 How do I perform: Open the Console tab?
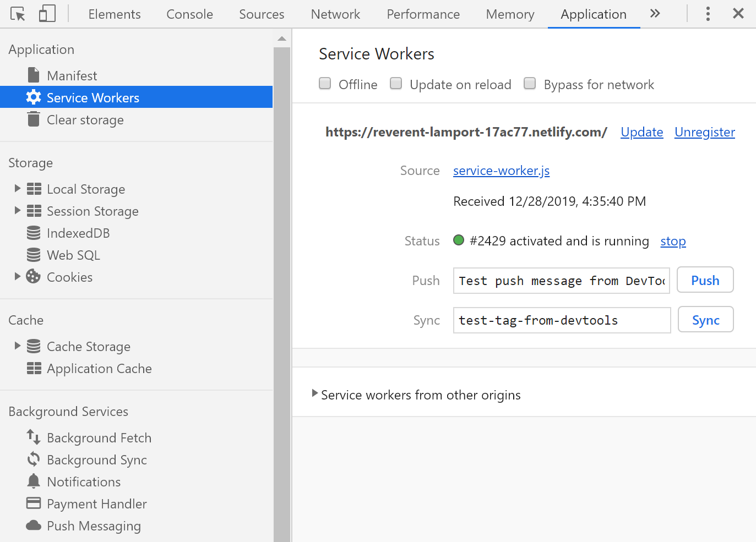coord(189,14)
